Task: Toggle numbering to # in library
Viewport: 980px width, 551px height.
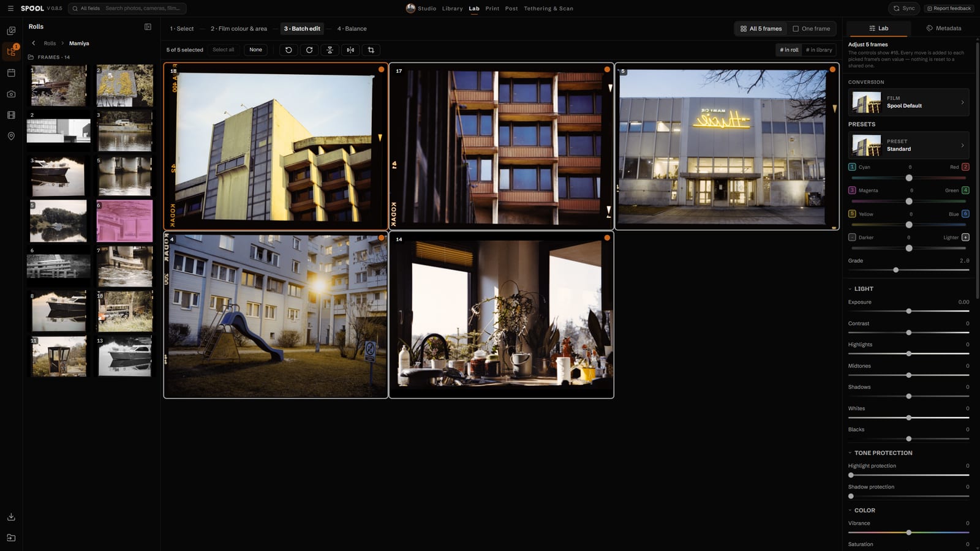Action: tap(819, 50)
